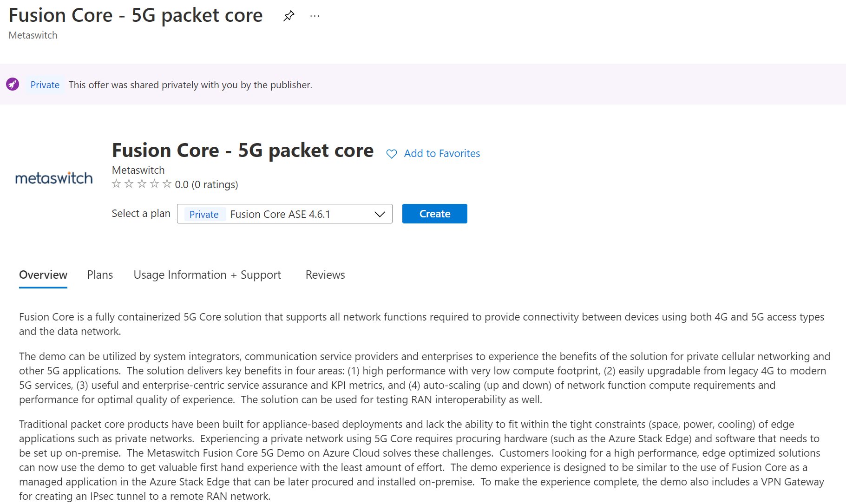Click the Private badge inside plan dropdown
This screenshot has height=504, width=846.
pos(204,214)
